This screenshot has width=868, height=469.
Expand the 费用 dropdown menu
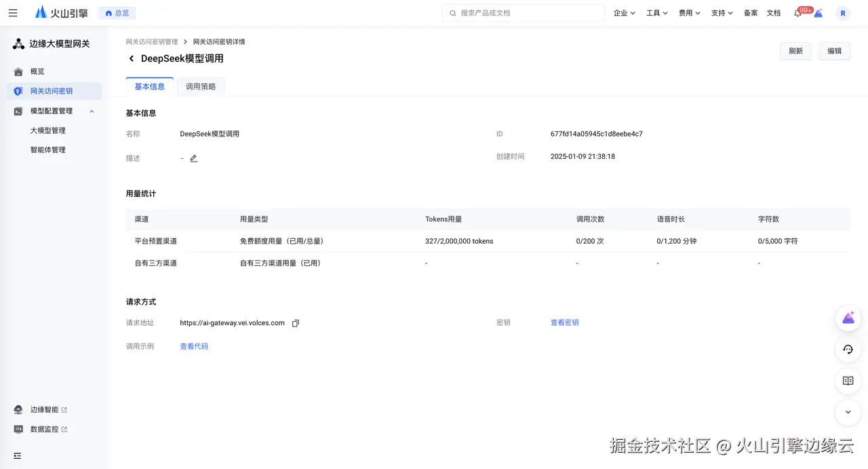(689, 13)
